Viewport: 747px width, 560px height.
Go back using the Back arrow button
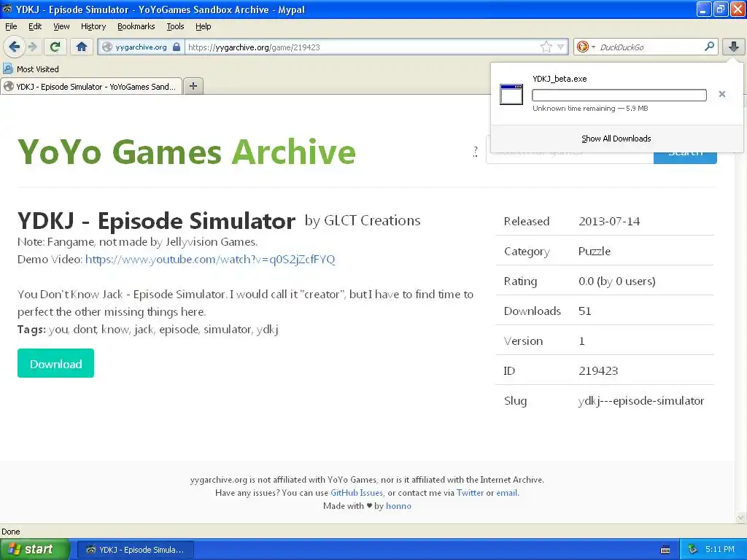[13, 47]
